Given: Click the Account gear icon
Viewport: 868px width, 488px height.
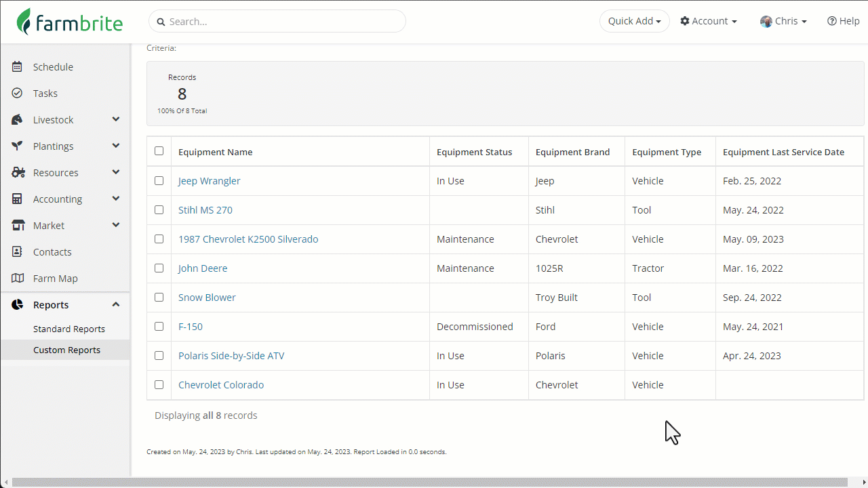Looking at the screenshot, I should click(685, 21).
